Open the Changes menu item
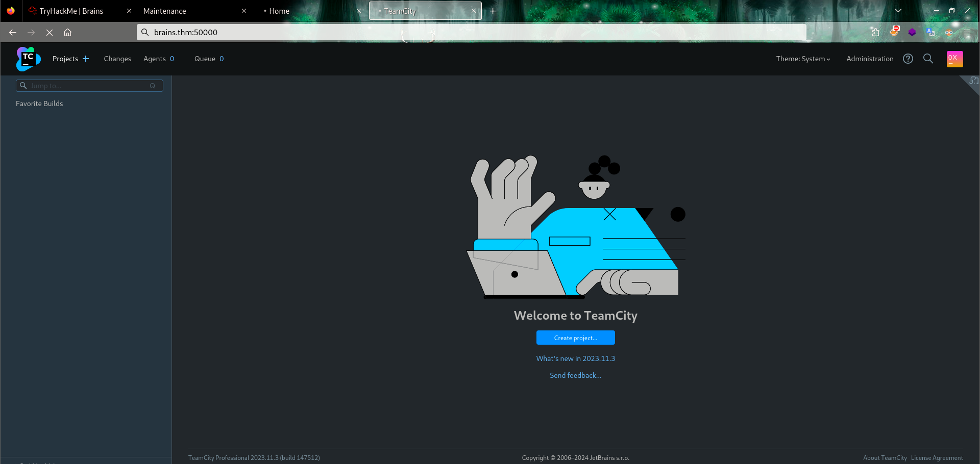 (x=117, y=59)
